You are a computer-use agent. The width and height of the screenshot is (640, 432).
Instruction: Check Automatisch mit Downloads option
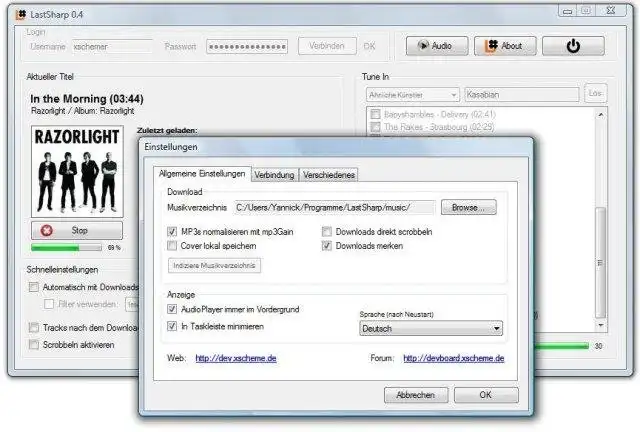click(34, 287)
